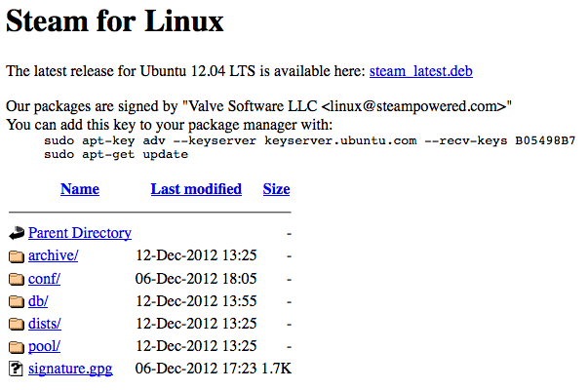Sort listing by Name column
This screenshot has width=588, height=390.
pos(80,189)
